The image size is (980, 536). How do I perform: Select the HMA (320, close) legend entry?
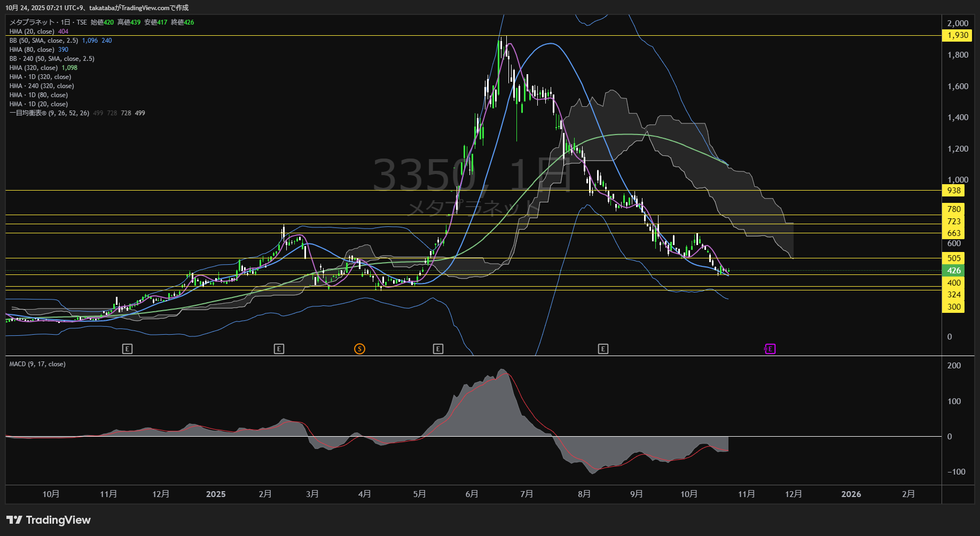[x=34, y=68]
